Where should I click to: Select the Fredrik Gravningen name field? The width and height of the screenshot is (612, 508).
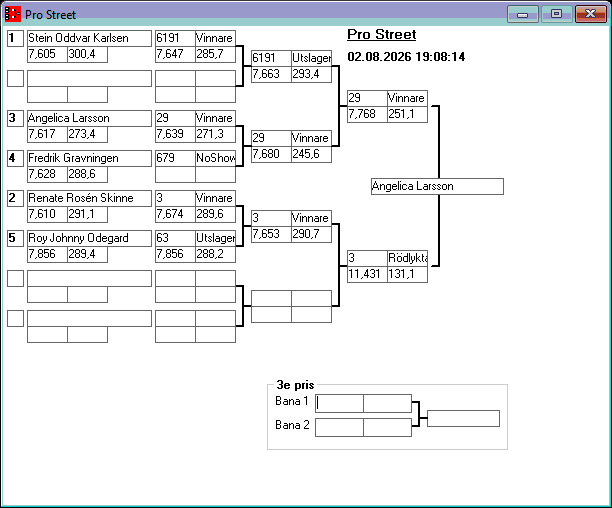coord(89,158)
